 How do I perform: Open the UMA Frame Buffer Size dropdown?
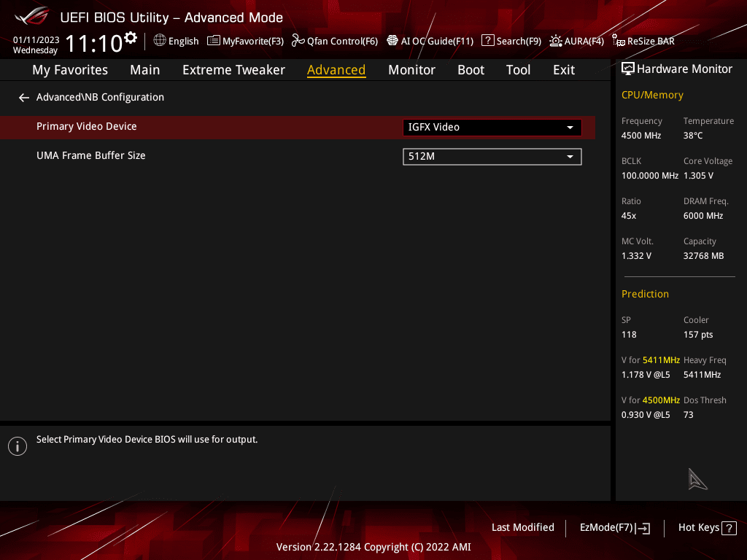coord(492,157)
